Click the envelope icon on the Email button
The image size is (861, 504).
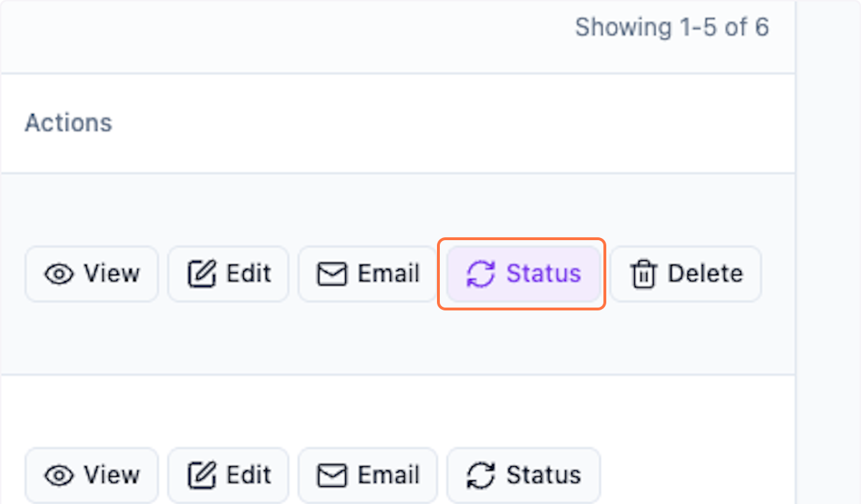pos(333,273)
